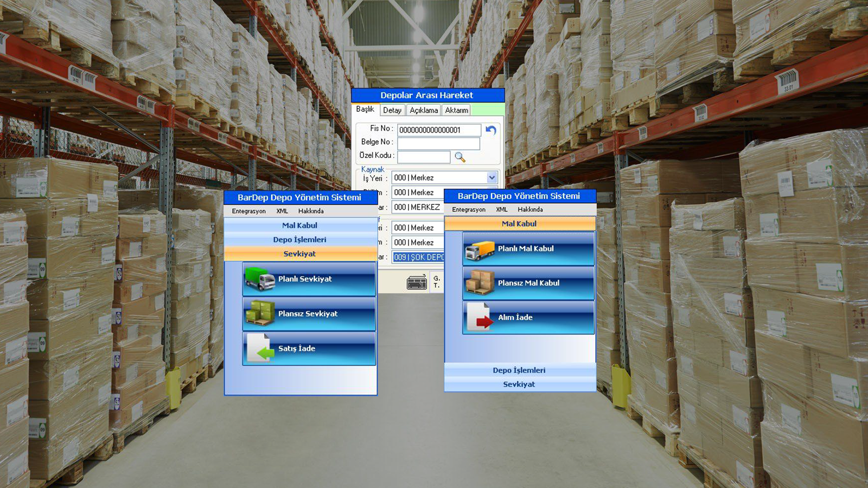
Task: Click the Depolar Arası Hareket title bar
Action: click(427, 95)
